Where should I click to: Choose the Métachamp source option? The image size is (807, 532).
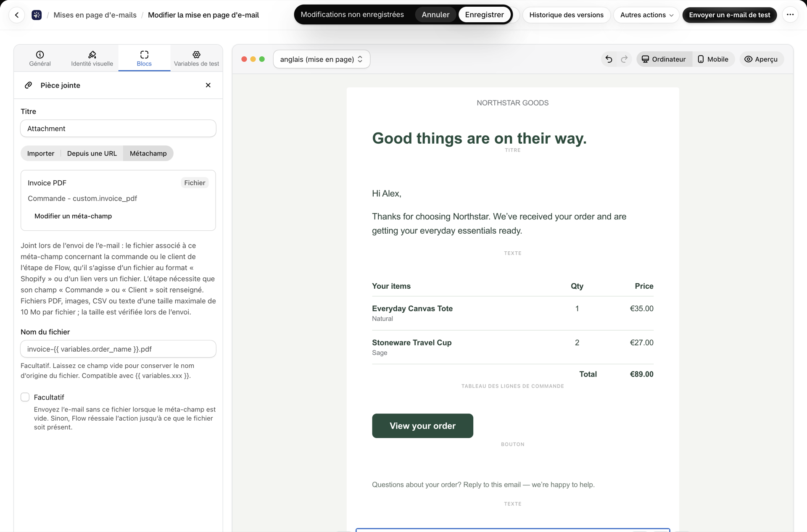148,153
